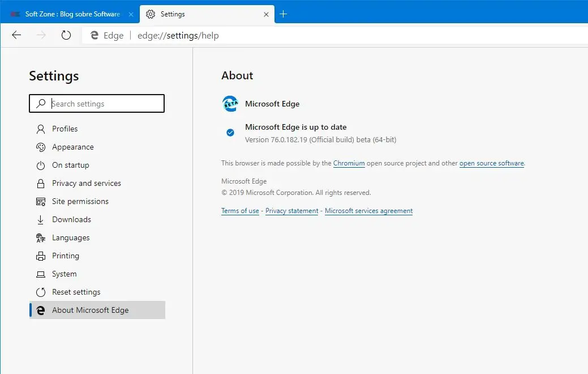This screenshot has width=588, height=374.
Task: Open the Privacy statement link
Action: tap(292, 211)
